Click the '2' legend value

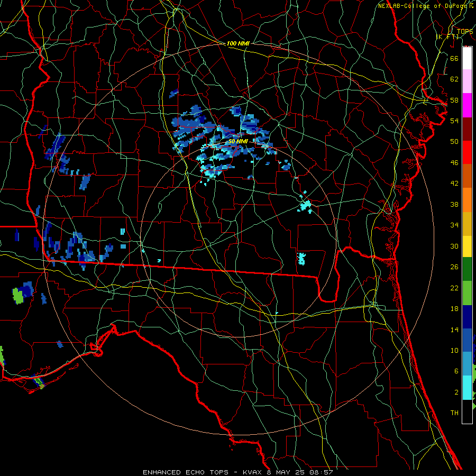click(456, 392)
